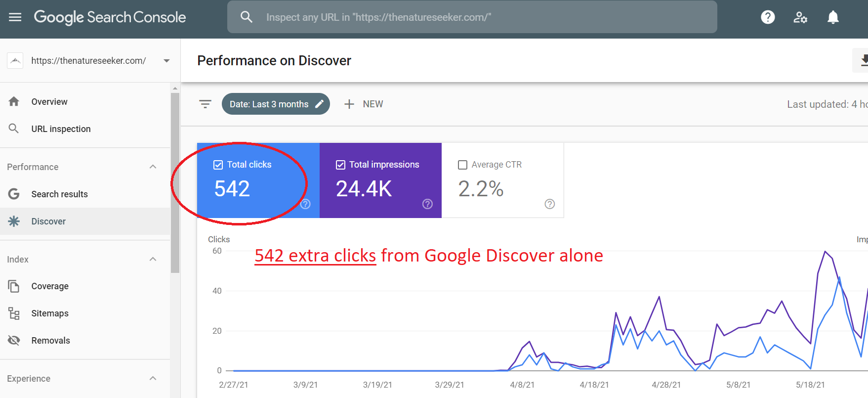Open Search results report

pos(85,194)
